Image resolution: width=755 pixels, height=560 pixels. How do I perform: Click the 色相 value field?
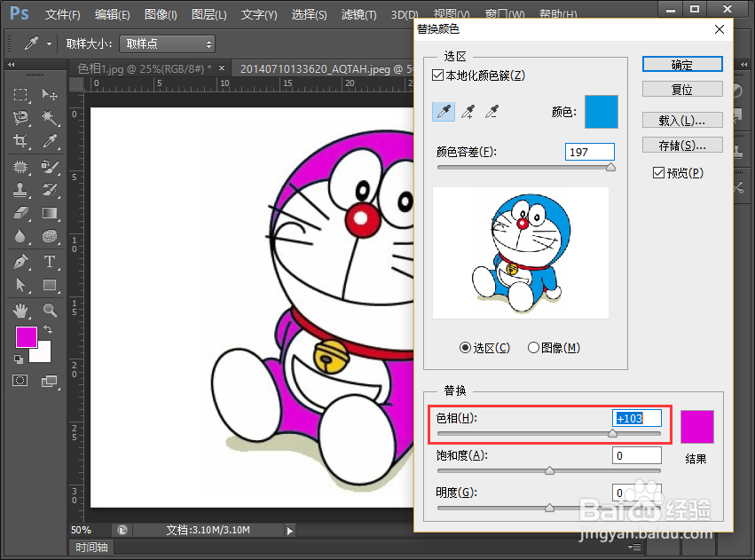click(x=636, y=418)
